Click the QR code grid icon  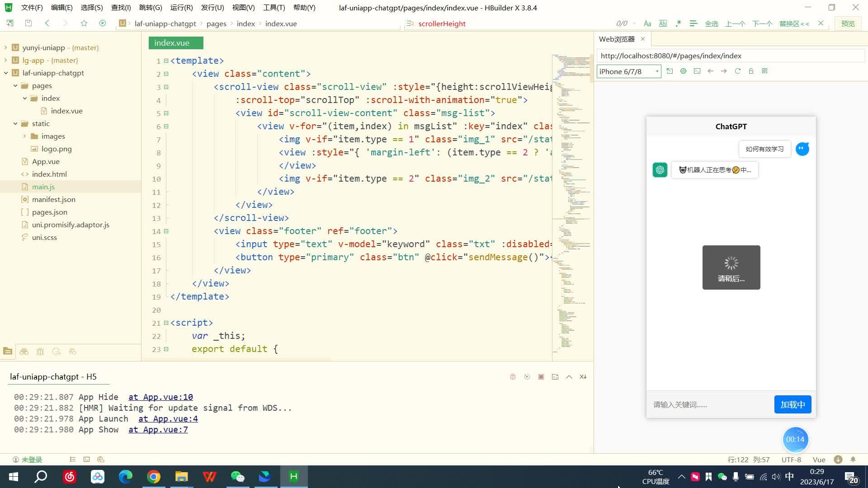764,71
